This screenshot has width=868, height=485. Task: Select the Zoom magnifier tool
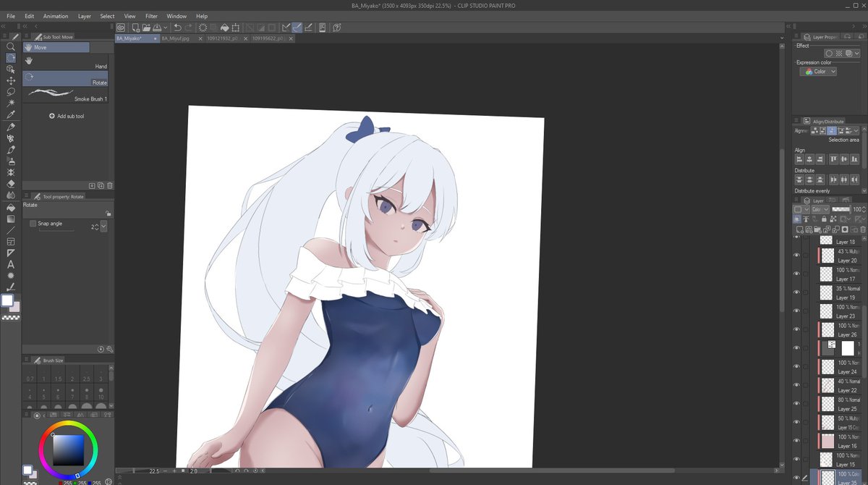[11, 46]
